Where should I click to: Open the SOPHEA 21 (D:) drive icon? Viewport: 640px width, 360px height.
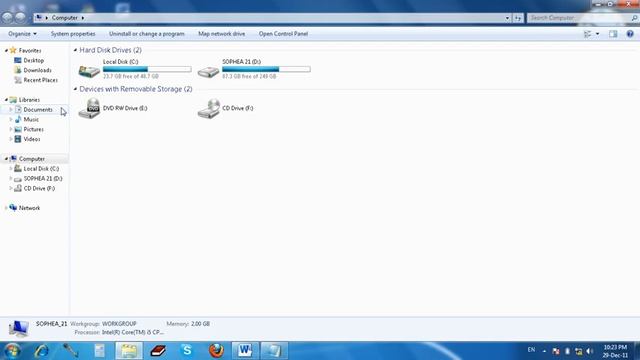point(209,71)
